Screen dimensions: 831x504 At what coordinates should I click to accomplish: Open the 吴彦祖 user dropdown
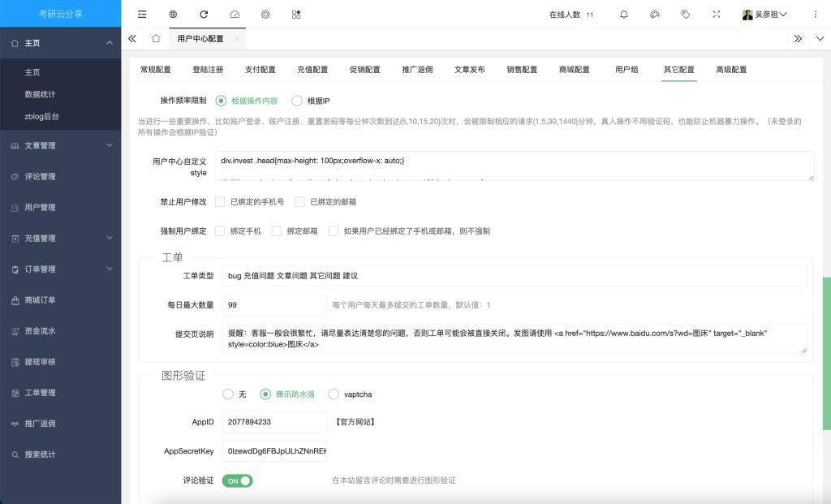[x=764, y=15]
